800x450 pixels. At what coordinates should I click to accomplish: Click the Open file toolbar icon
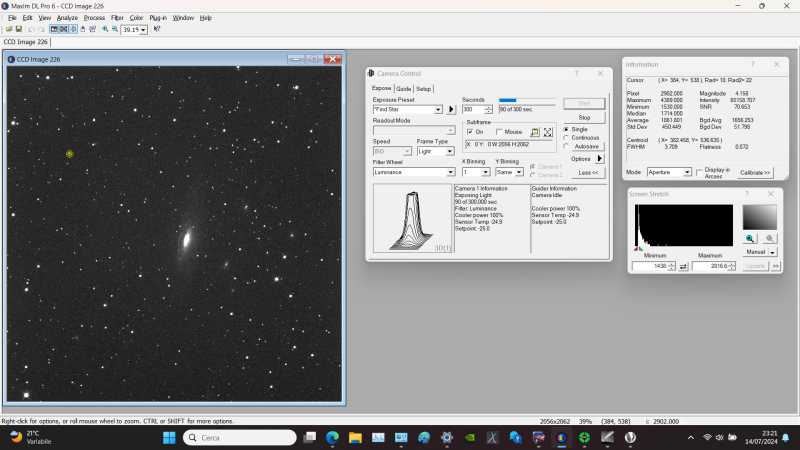tap(8, 29)
